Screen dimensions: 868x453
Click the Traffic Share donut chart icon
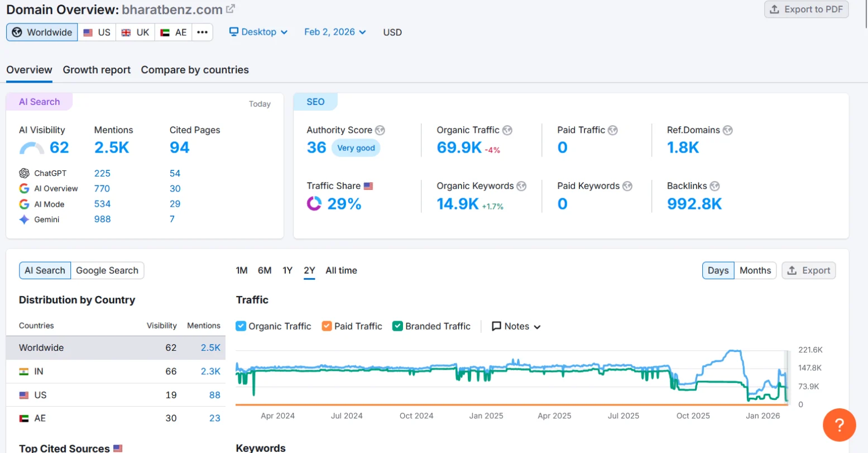[x=314, y=204]
